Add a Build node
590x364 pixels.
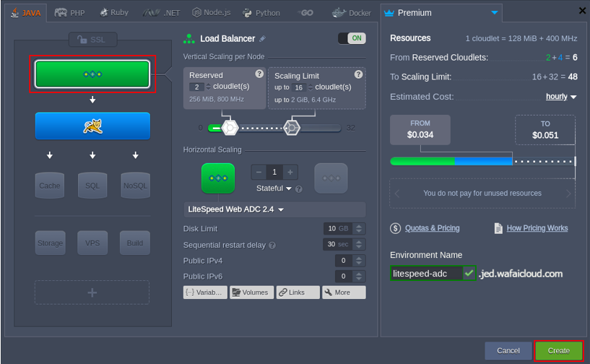click(x=135, y=243)
